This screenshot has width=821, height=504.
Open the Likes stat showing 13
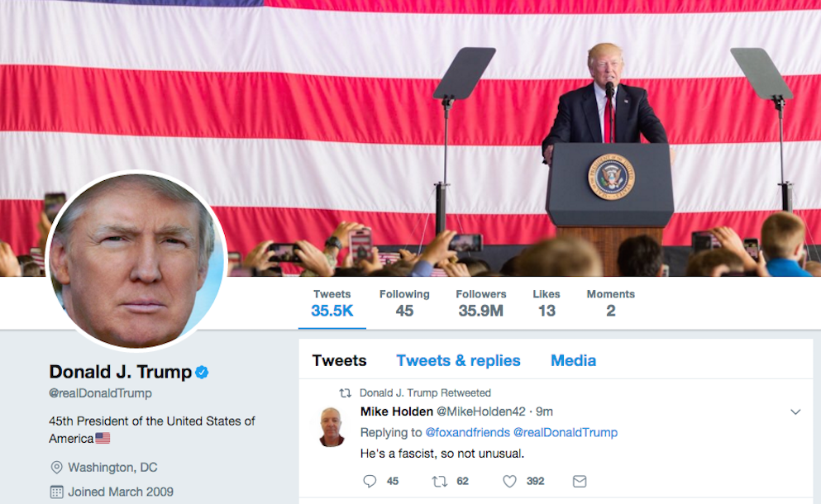(547, 303)
